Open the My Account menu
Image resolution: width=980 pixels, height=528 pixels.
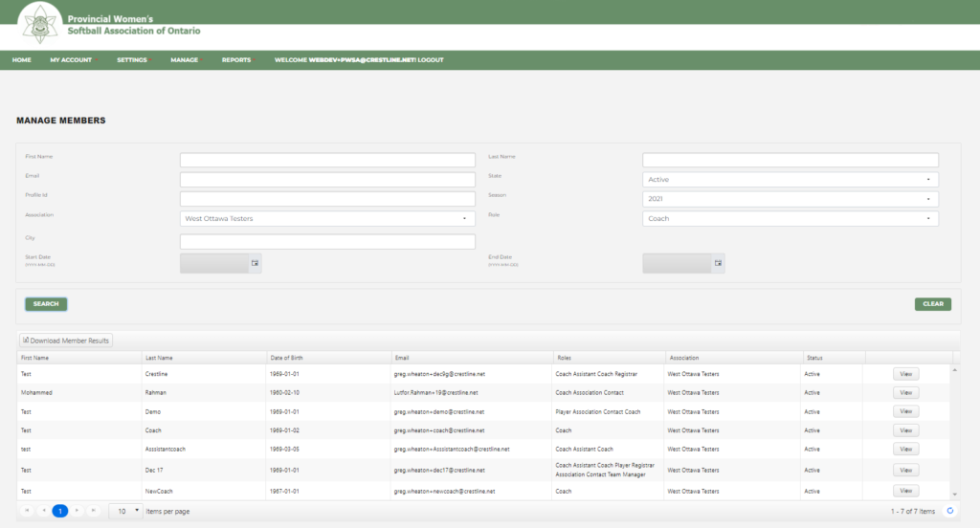click(x=72, y=60)
